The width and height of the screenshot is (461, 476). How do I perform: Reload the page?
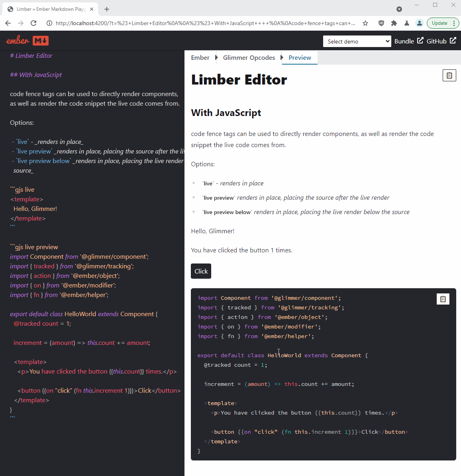click(33, 23)
